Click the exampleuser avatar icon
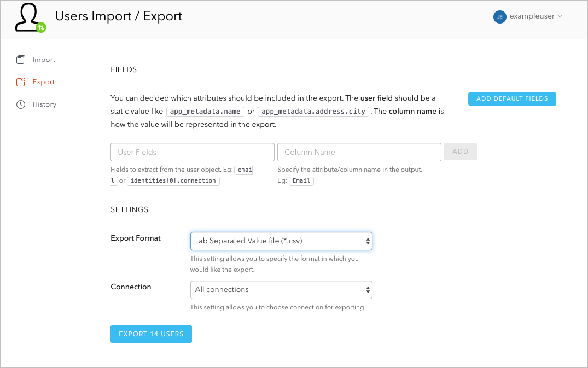Screen dimensions: 588x368 click(x=499, y=16)
